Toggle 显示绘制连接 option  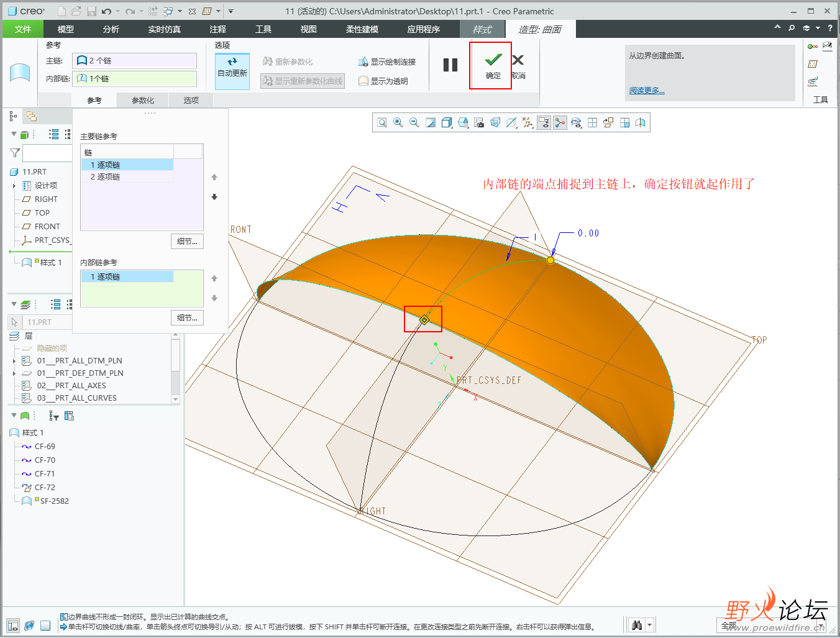(386, 62)
